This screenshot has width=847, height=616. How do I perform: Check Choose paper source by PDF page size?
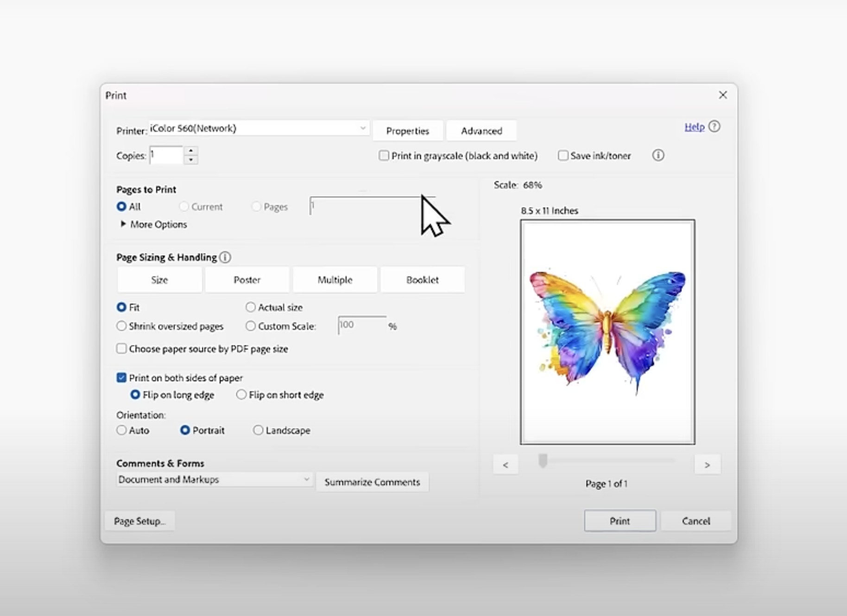[121, 348]
